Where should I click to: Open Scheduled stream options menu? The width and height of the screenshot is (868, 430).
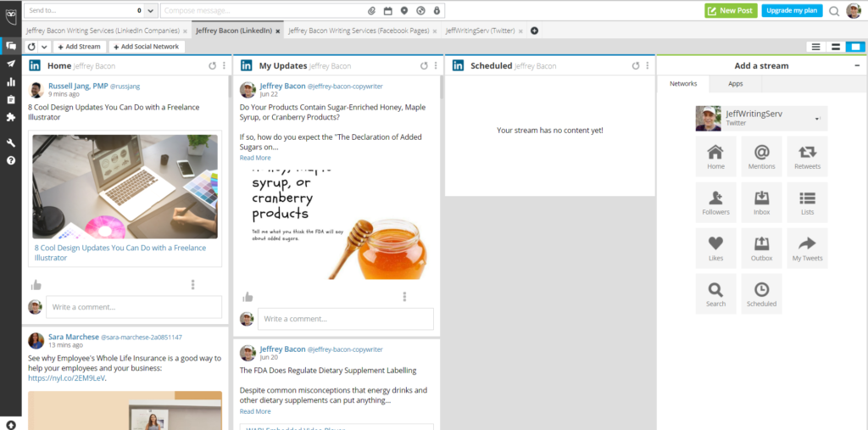(647, 66)
